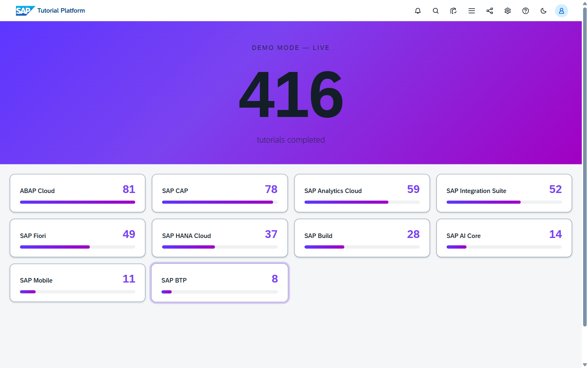Click the SAP Build count 28
This screenshot has width=588, height=368.
(413, 234)
